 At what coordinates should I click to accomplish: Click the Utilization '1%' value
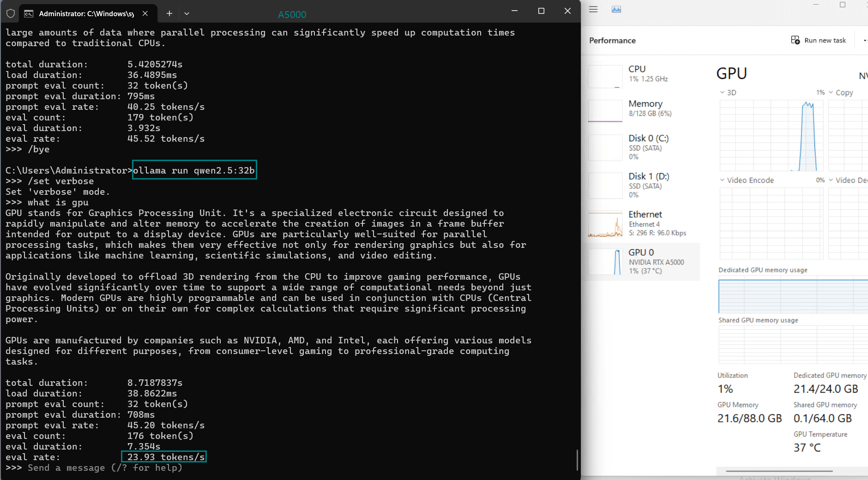(x=725, y=389)
